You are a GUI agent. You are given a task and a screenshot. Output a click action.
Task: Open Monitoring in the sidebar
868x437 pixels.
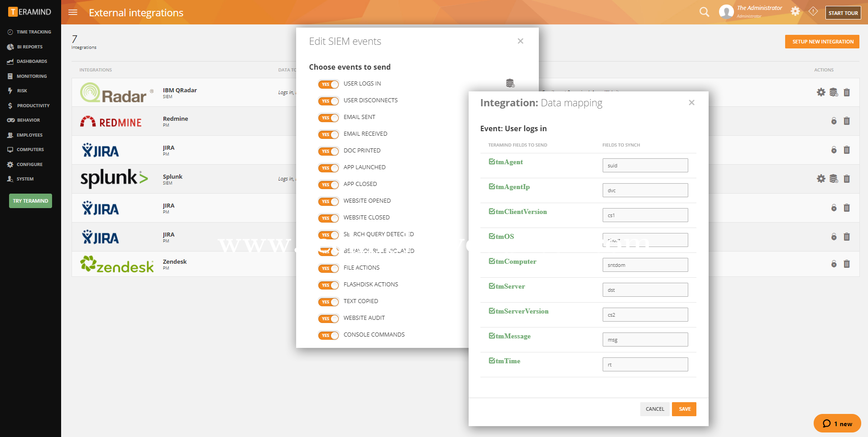tap(28, 76)
